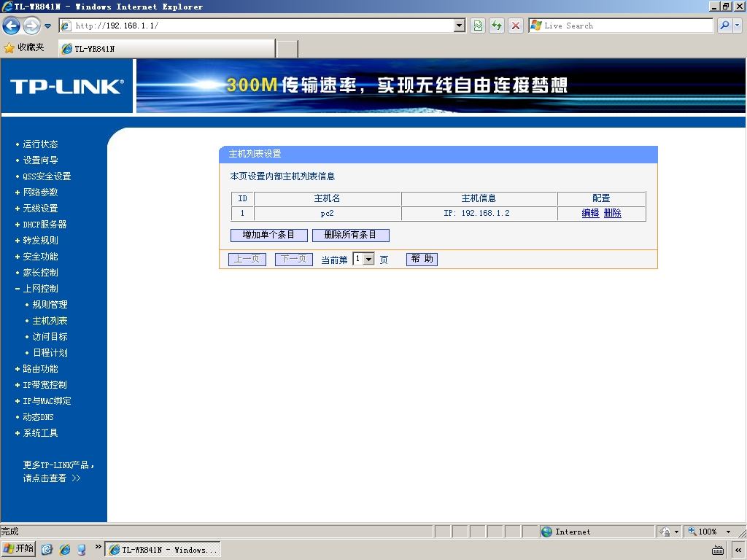
Task: Open the current page number dropdown
Action: pos(363,259)
